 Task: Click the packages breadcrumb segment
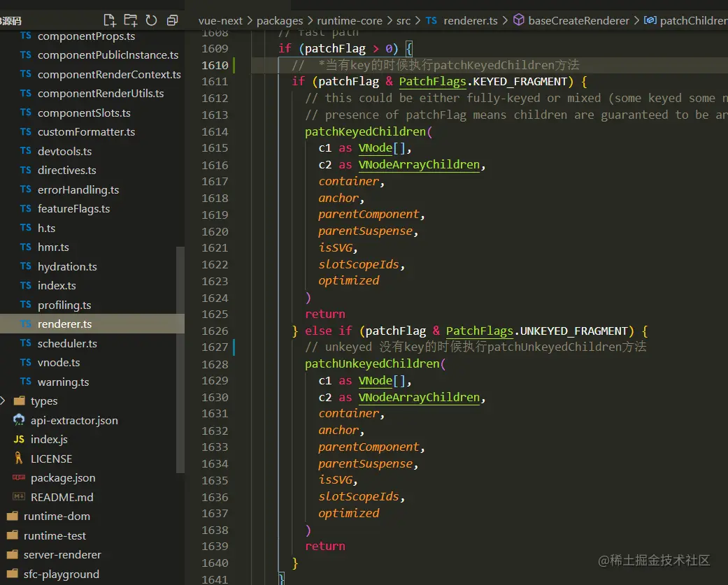click(280, 20)
